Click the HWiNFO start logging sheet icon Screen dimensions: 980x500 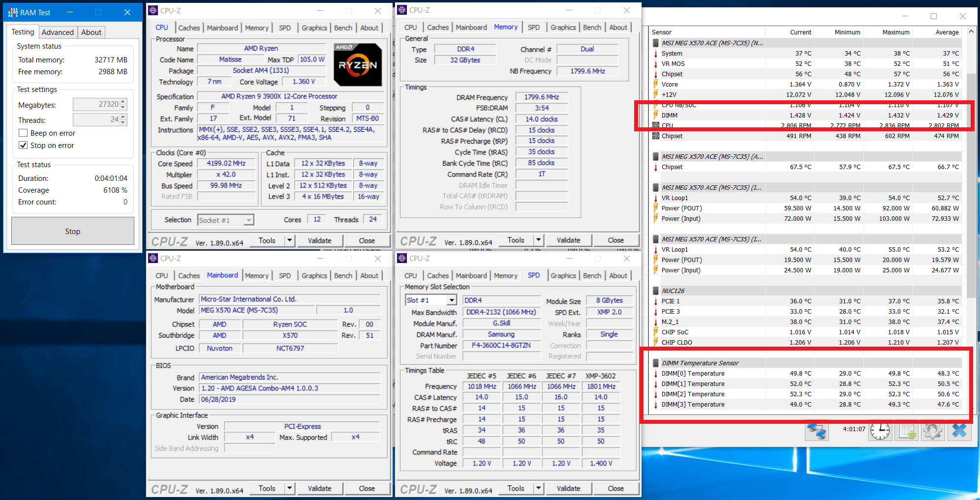907,431
